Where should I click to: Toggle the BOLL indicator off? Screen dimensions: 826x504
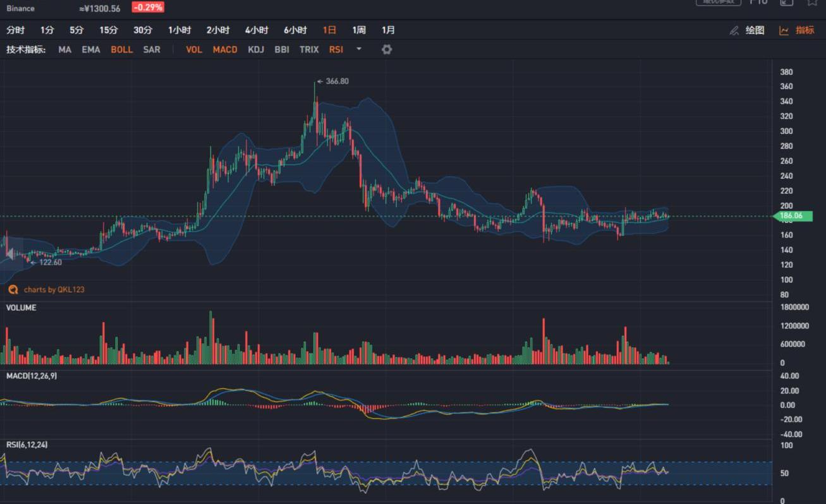pyautogui.click(x=121, y=49)
